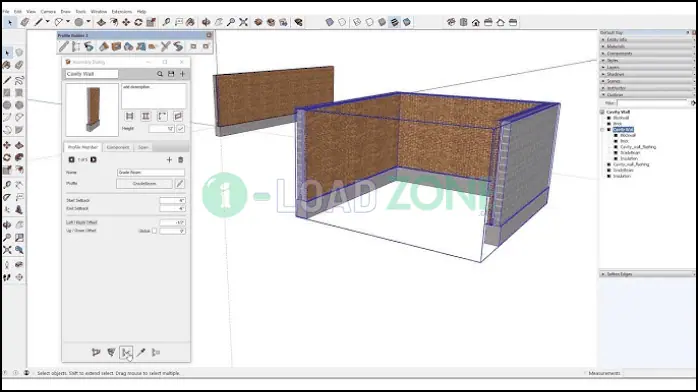
Task: Search assemblies with the magnifier icon
Action: pos(160,74)
